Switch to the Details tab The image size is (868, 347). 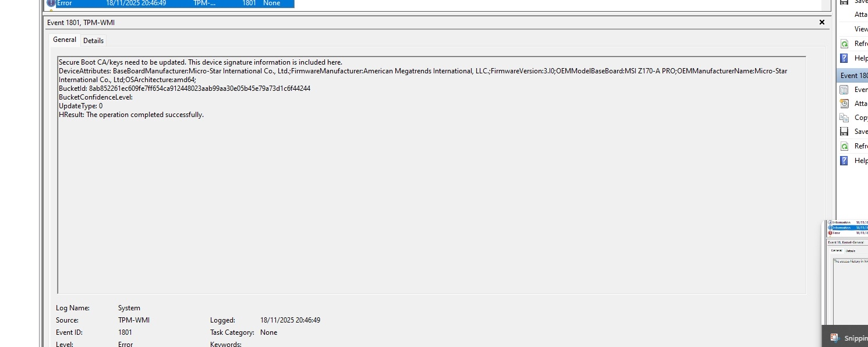point(93,40)
